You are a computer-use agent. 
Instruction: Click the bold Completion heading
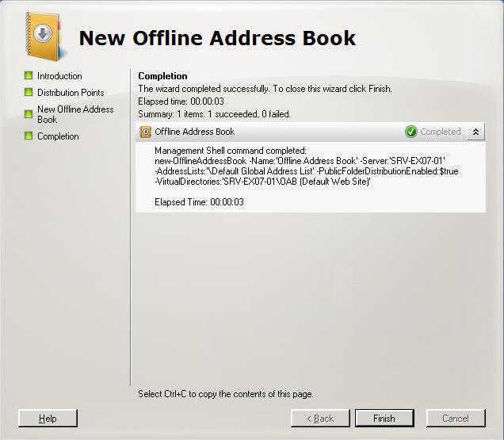tap(162, 76)
